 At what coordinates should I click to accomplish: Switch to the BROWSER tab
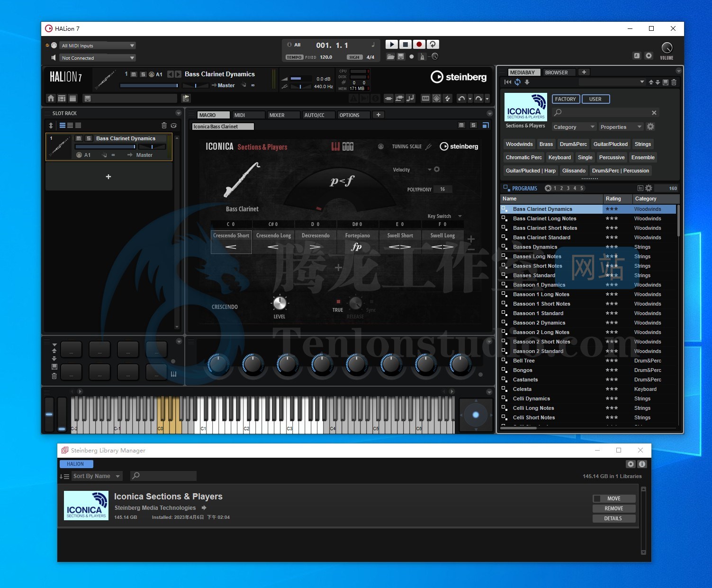coord(559,72)
